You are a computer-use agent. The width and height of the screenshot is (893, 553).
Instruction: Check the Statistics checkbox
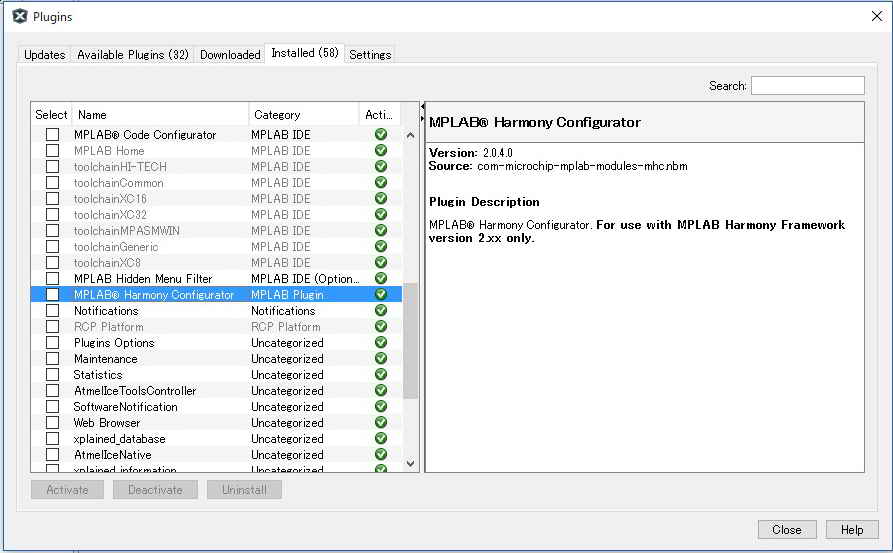(52, 374)
